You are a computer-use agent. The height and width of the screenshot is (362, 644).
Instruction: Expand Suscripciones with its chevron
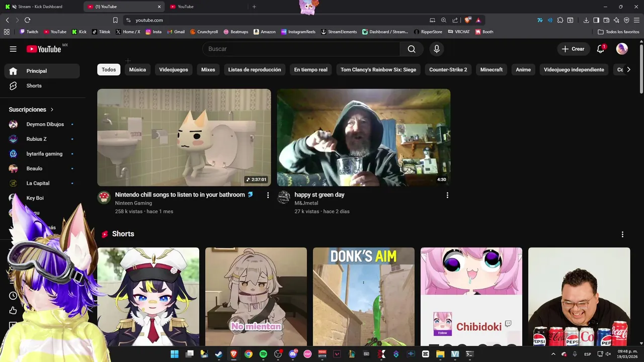(x=52, y=110)
